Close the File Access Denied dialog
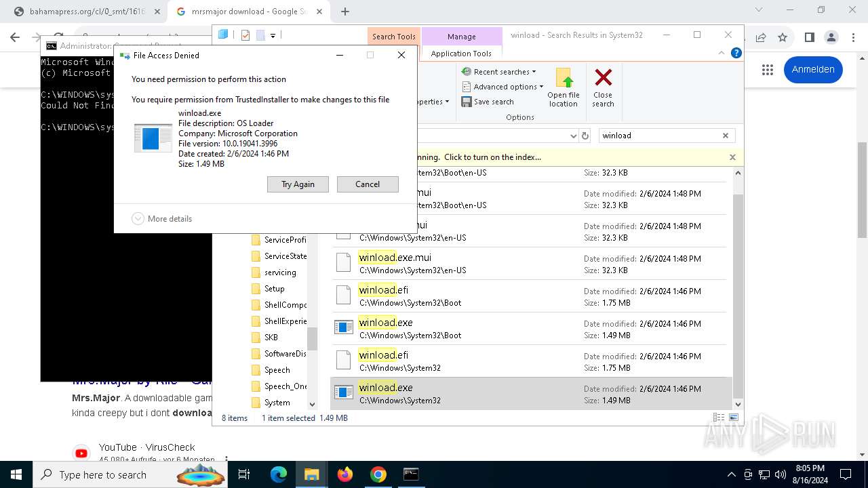The height and width of the screenshot is (488, 868). pos(401,55)
